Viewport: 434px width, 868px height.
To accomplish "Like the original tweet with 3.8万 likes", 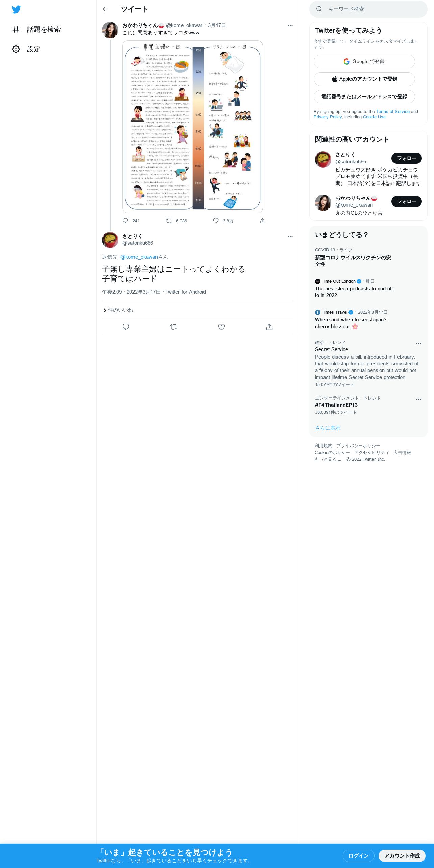I will (223, 221).
